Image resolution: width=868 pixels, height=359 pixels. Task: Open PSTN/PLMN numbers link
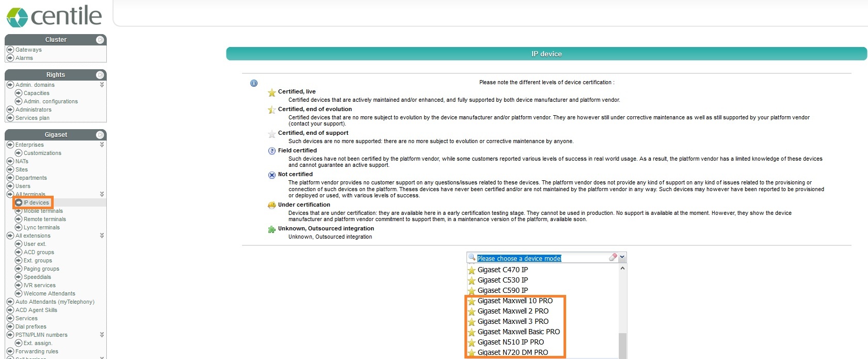pos(41,335)
